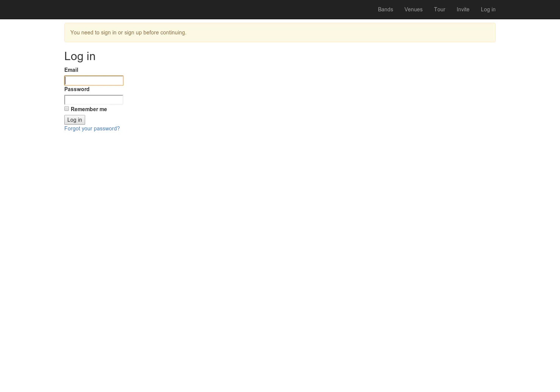Click the Log in page heading
This screenshot has height=392, width=560.
80,56
